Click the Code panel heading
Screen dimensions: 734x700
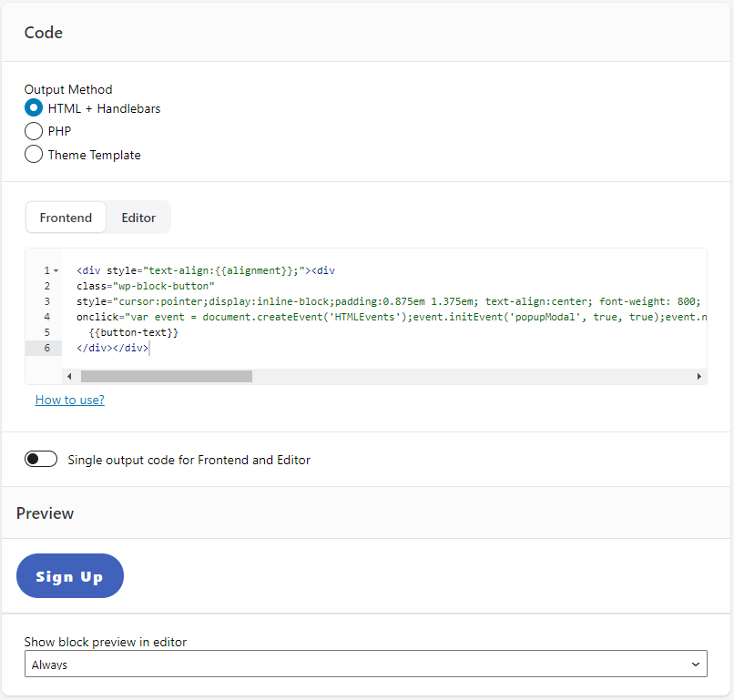click(x=44, y=32)
